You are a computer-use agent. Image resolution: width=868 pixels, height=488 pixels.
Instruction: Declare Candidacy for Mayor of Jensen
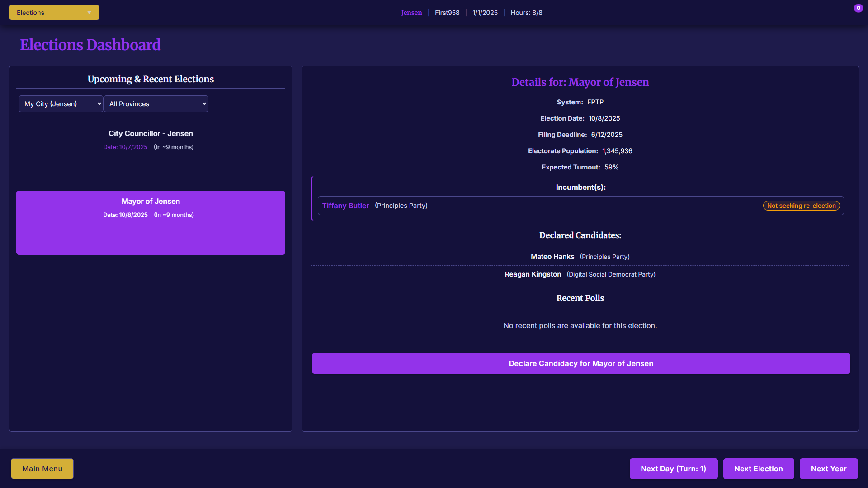580,363
